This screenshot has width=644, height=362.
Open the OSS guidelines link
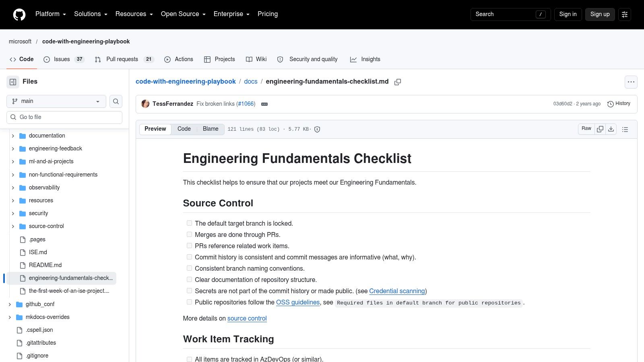coord(298,302)
